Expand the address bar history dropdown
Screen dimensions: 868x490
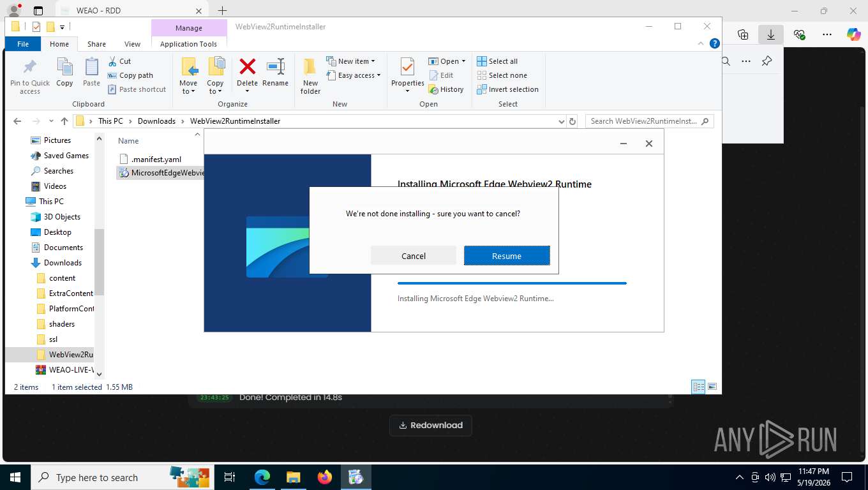[561, 121]
